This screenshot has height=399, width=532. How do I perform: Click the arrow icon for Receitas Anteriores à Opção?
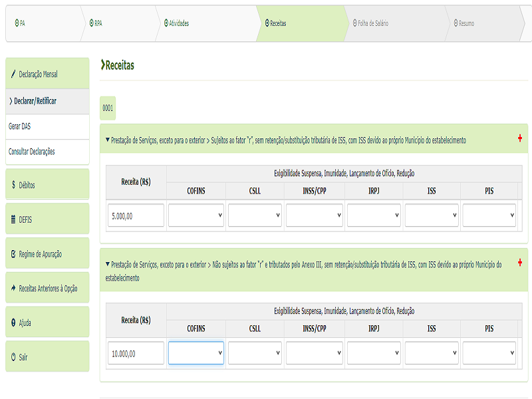coord(13,288)
